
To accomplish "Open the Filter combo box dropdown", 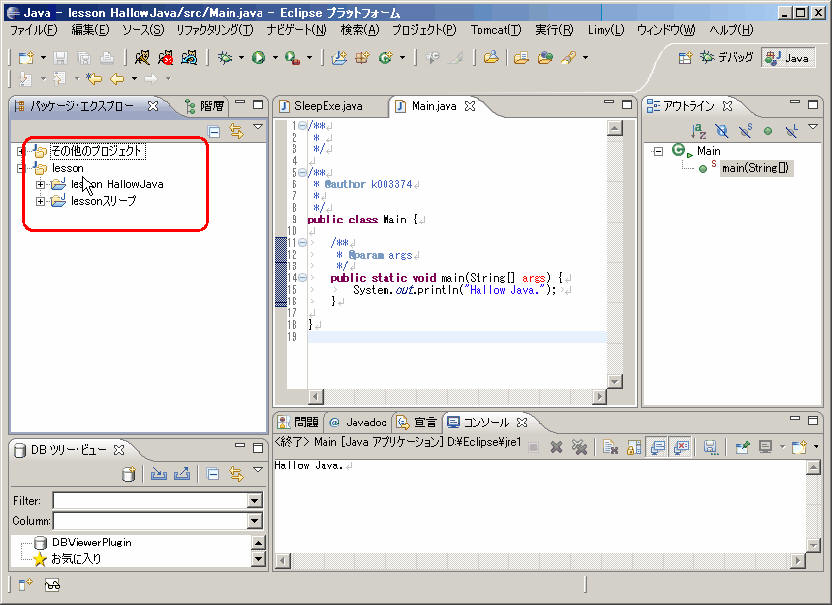I will (x=254, y=501).
